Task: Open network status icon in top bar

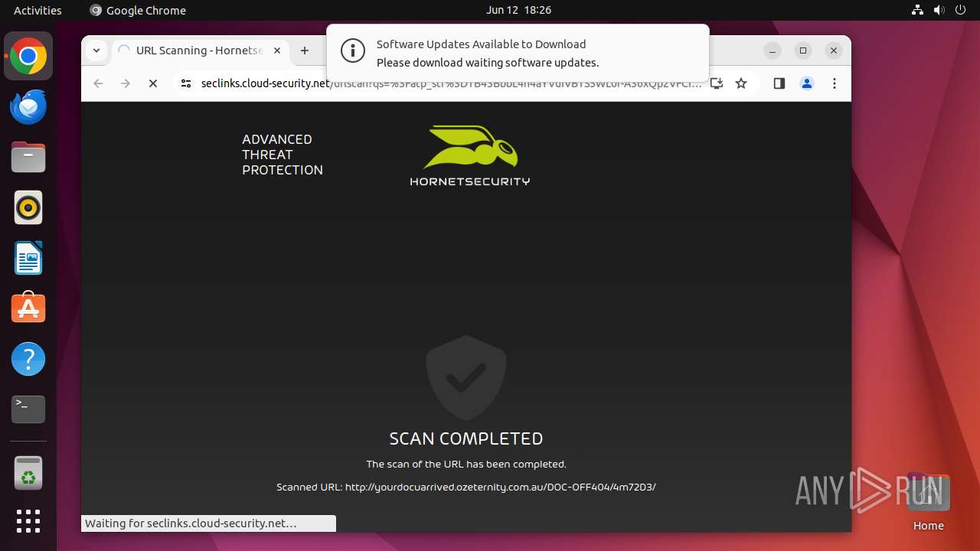Action: 917,10
